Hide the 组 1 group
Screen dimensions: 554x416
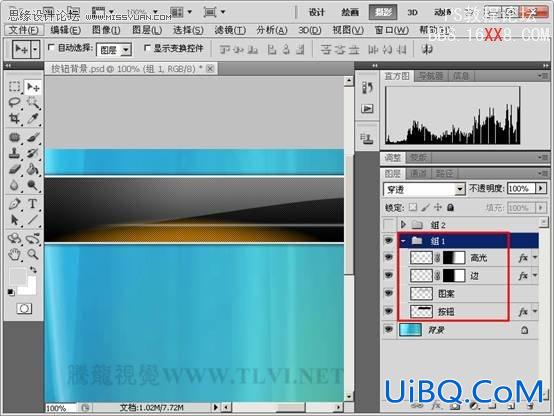(x=389, y=241)
